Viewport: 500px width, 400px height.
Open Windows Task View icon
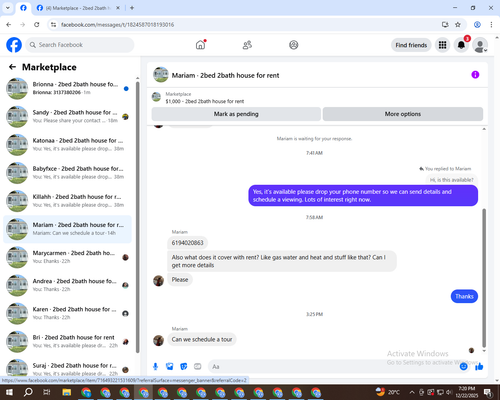pyautogui.click(x=47, y=392)
